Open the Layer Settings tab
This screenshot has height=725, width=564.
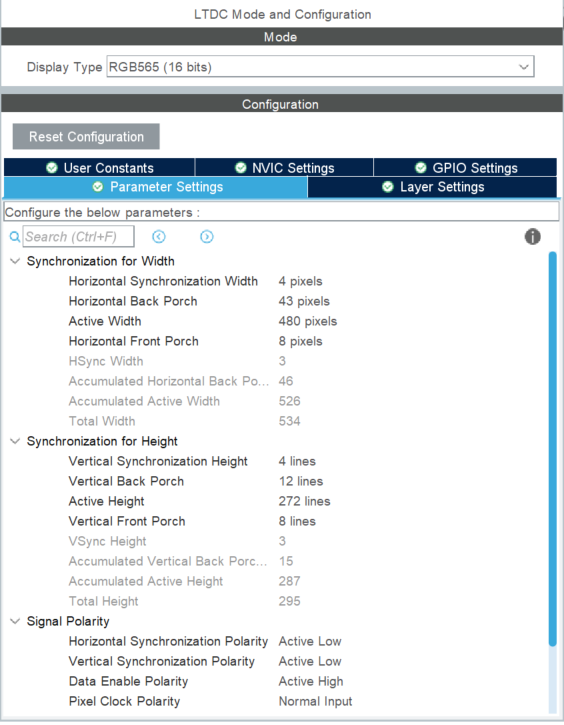(x=432, y=187)
